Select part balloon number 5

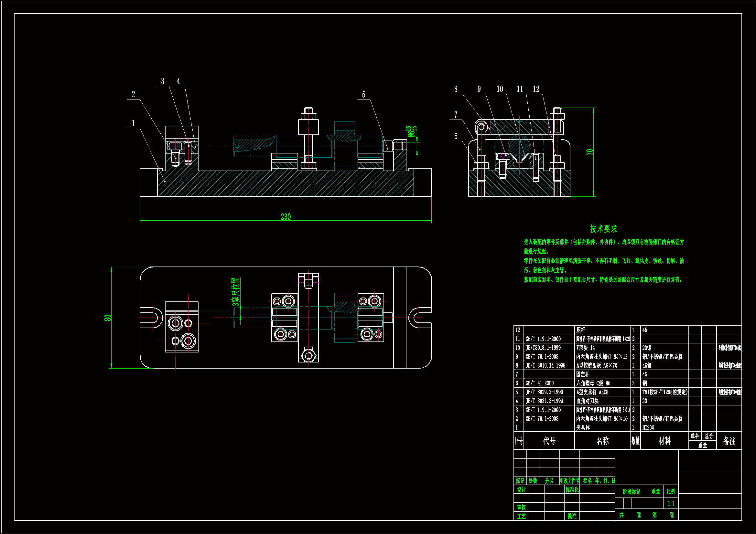pyautogui.click(x=363, y=95)
